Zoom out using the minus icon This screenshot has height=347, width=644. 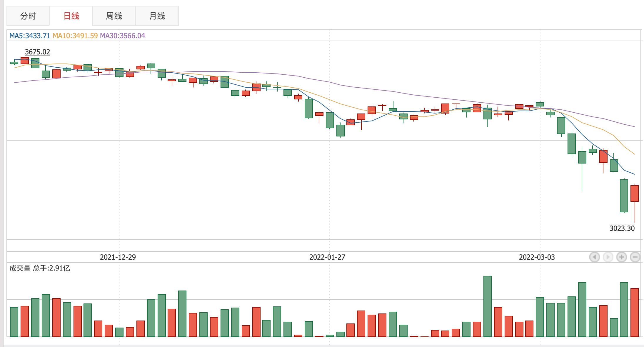click(635, 257)
